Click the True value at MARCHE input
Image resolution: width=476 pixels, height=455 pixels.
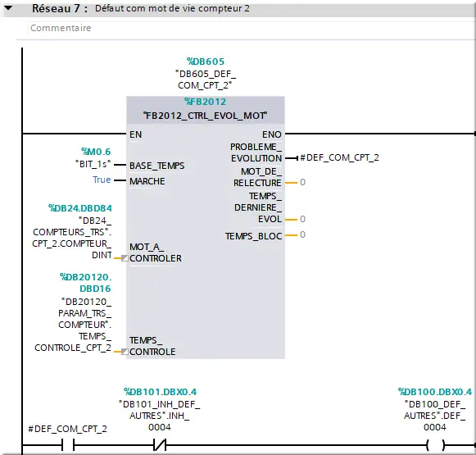tap(102, 180)
